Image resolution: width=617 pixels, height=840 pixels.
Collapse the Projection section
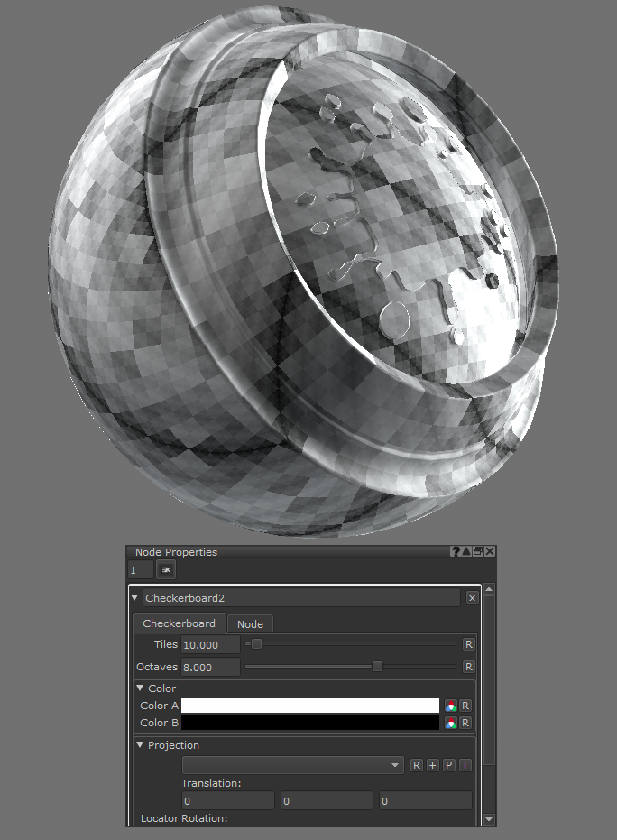141,745
